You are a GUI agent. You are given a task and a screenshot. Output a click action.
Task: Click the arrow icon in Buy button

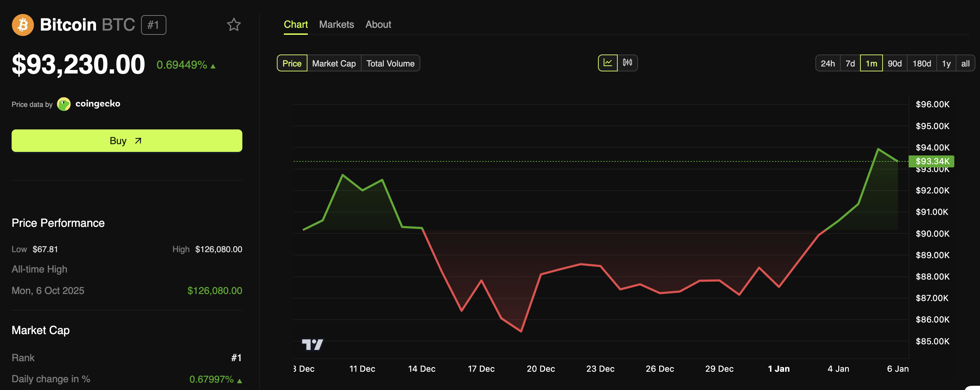(138, 141)
